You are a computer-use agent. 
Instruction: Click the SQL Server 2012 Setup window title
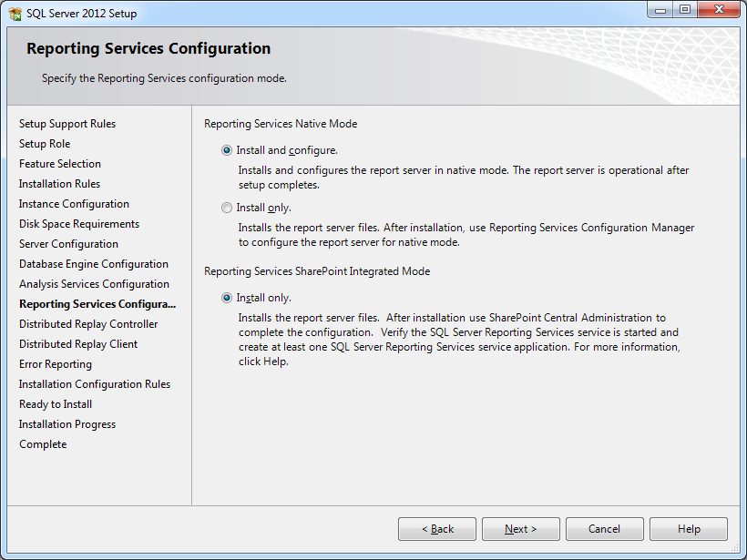pyautogui.click(x=81, y=14)
